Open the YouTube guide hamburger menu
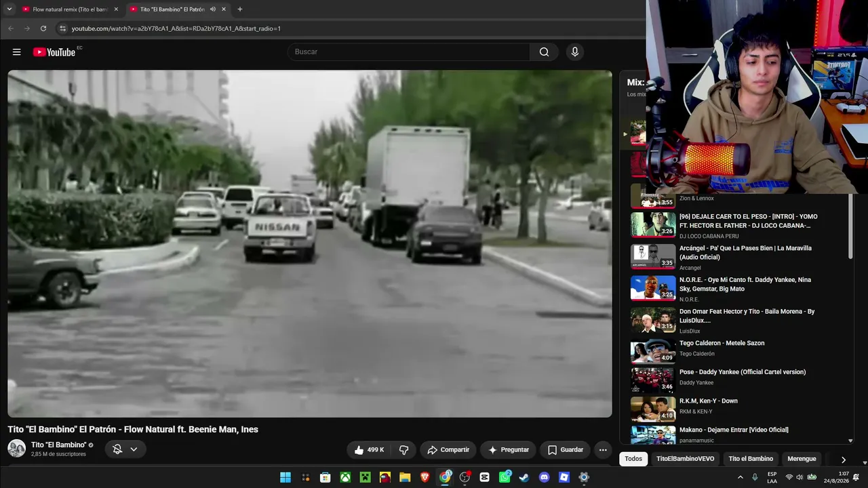 17,52
